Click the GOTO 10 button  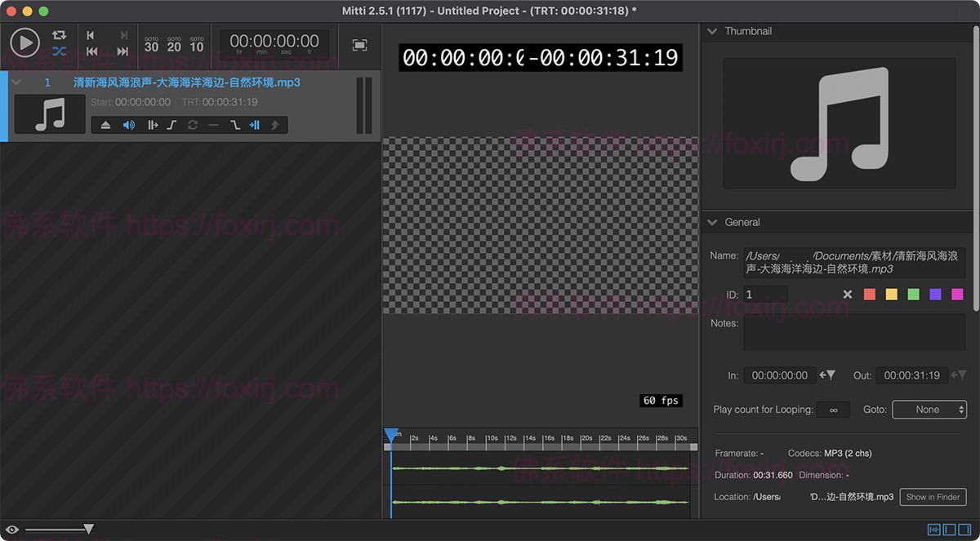click(197, 44)
